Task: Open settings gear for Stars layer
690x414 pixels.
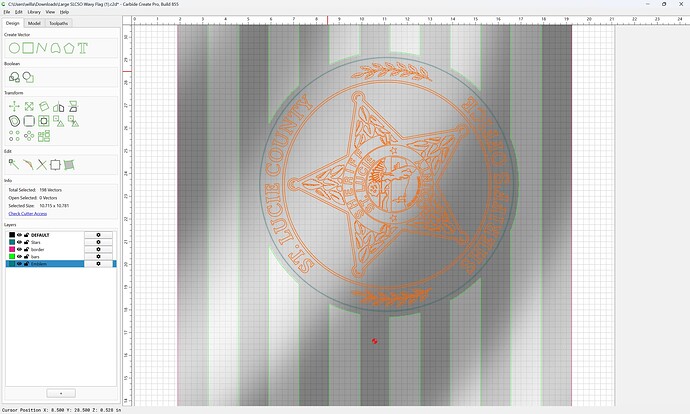Action: pos(98,242)
